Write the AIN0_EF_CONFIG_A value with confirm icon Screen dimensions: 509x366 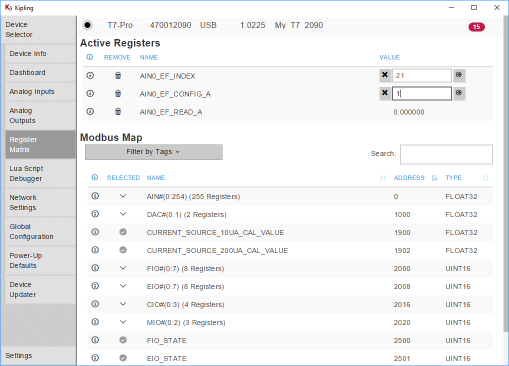pos(459,93)
